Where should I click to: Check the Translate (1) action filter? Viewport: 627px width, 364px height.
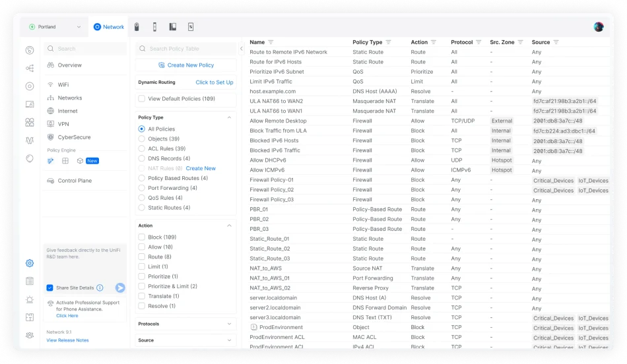(141, 297)
